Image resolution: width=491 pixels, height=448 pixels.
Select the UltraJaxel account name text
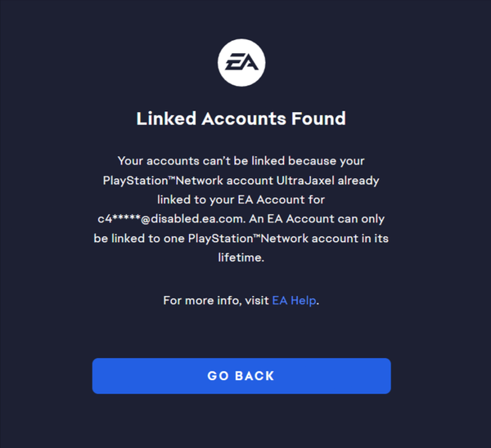tap(305, 181)
